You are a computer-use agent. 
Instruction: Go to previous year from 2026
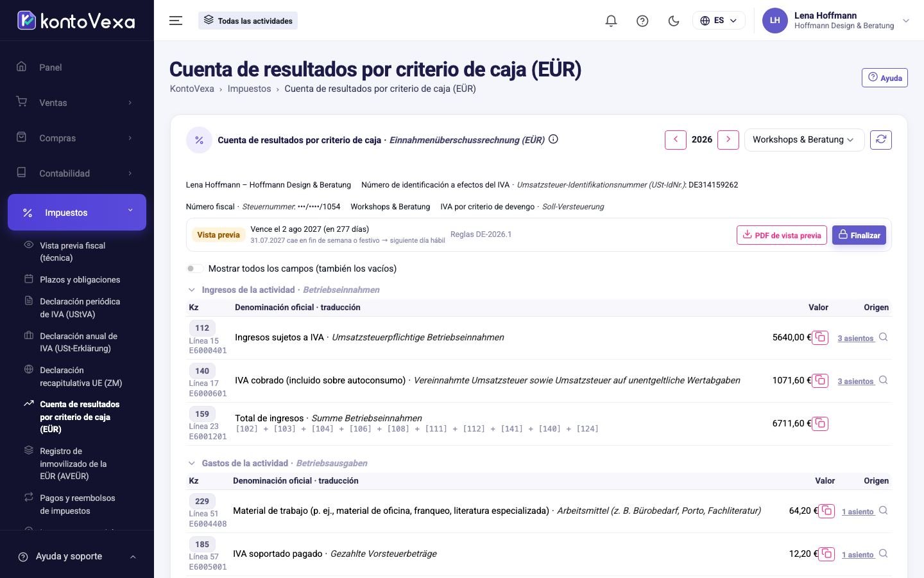tap(676, 139)
